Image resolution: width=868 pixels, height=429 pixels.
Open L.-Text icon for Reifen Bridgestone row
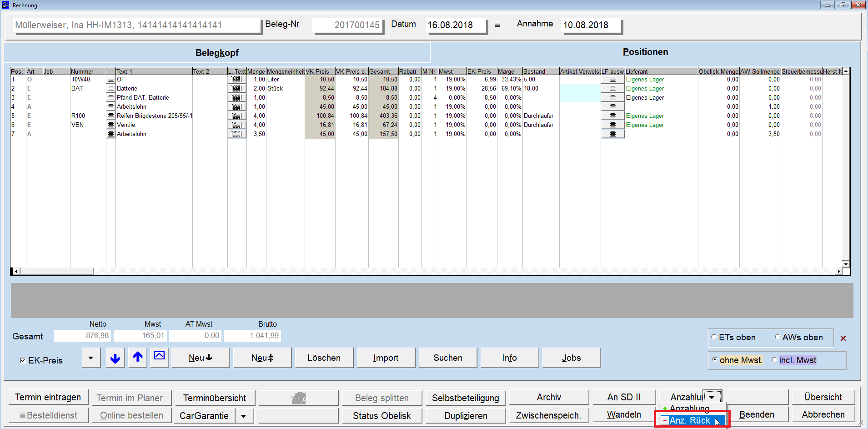pos(236,116)
